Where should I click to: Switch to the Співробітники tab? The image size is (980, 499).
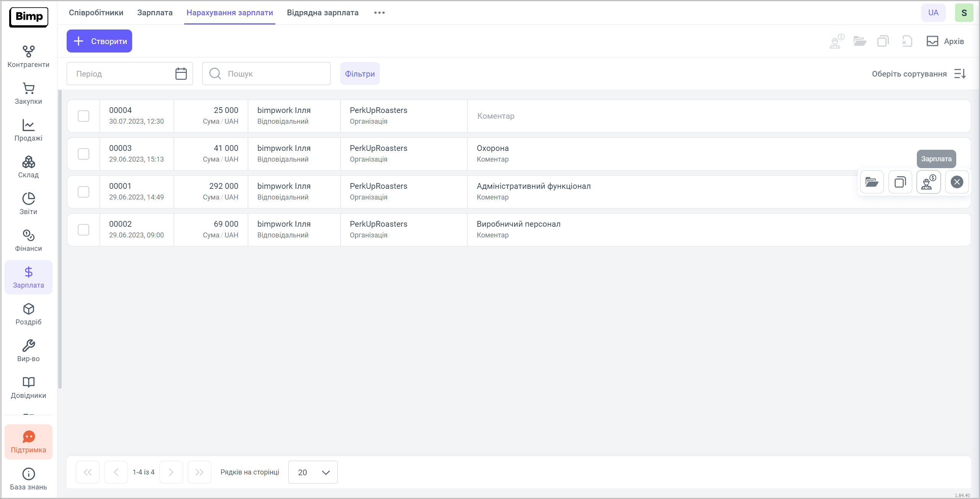click(x=96, y=13)
